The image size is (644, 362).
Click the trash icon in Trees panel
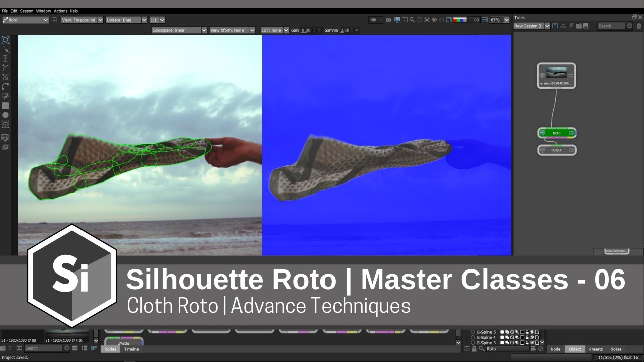(x=639, y=26)
